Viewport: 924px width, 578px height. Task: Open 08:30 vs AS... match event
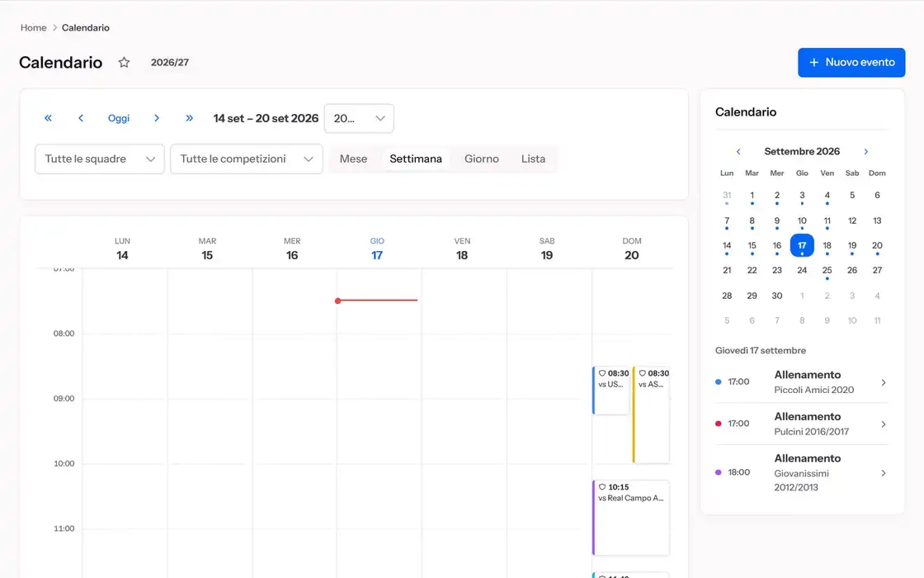pyautogui.click(x=651, y=415)
